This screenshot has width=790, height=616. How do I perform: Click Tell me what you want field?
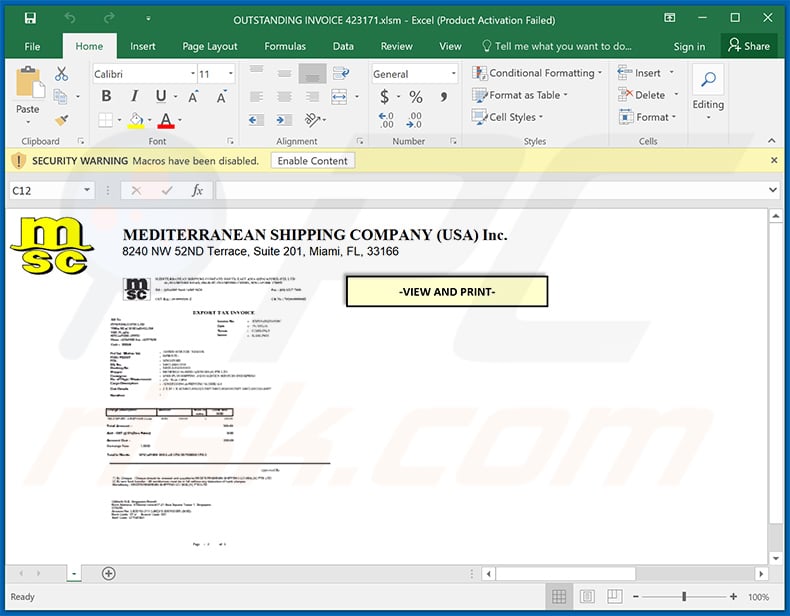(557, 46)
